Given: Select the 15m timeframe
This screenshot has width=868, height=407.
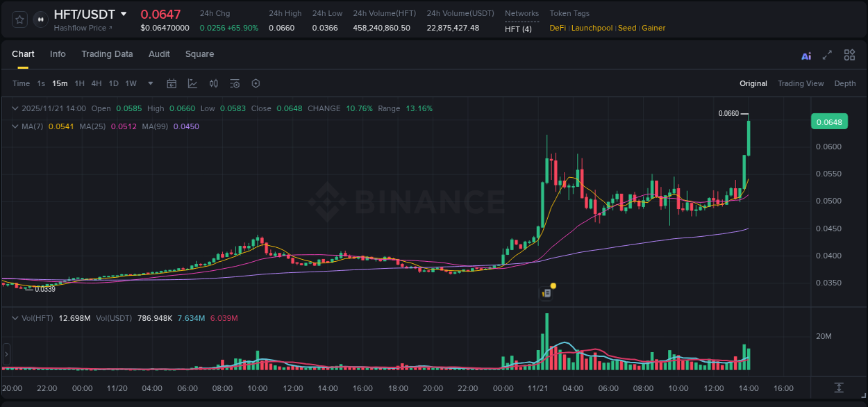Looking at the screenshot, I should 60,83.
